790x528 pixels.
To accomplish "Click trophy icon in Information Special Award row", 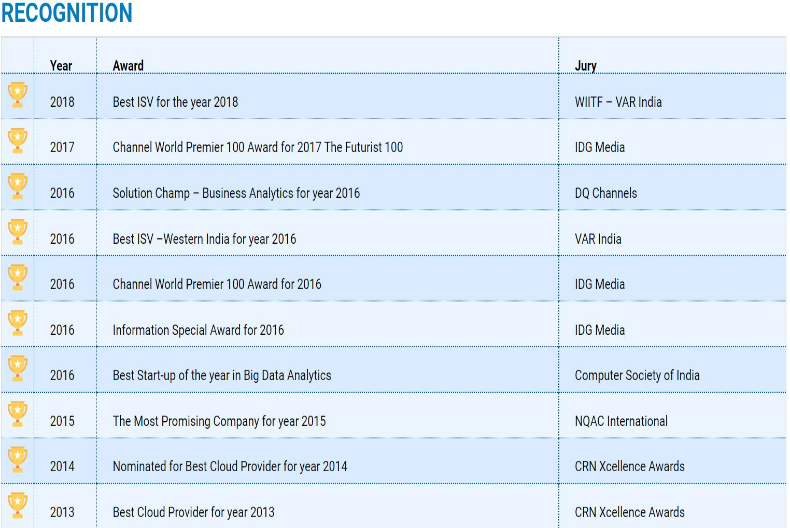I will (x=18, y=323).
